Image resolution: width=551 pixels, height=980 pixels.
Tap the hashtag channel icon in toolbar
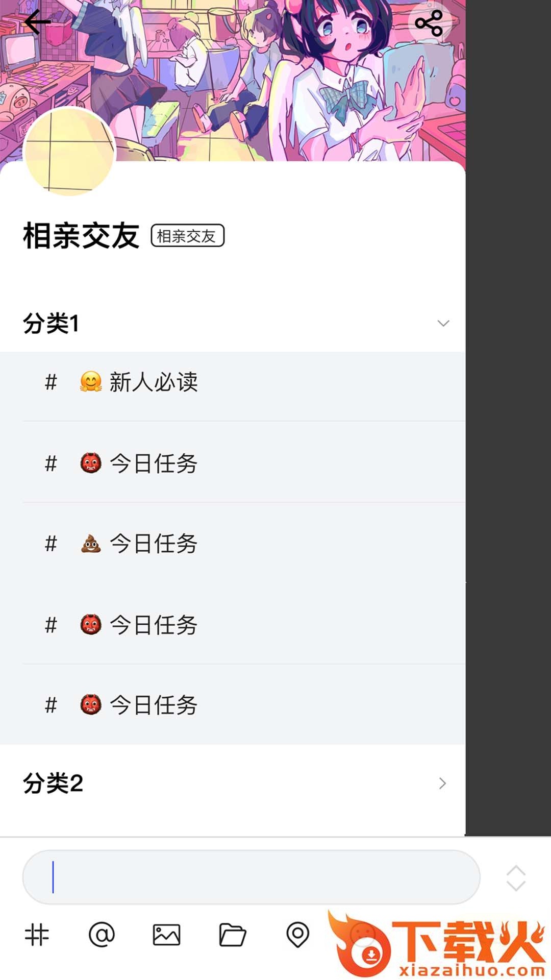point(37,935)
